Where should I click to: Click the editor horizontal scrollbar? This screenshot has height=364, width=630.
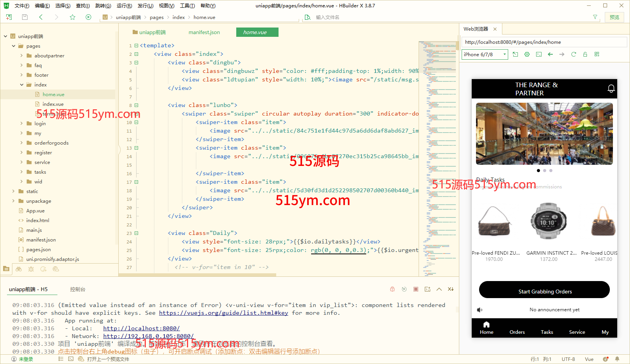[x=198, y=275]
